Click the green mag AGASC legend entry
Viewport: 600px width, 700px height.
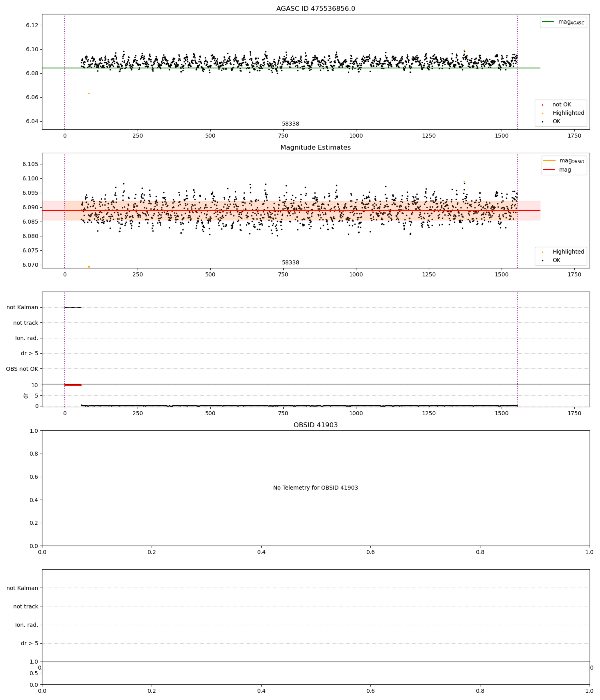click(564, 22)
